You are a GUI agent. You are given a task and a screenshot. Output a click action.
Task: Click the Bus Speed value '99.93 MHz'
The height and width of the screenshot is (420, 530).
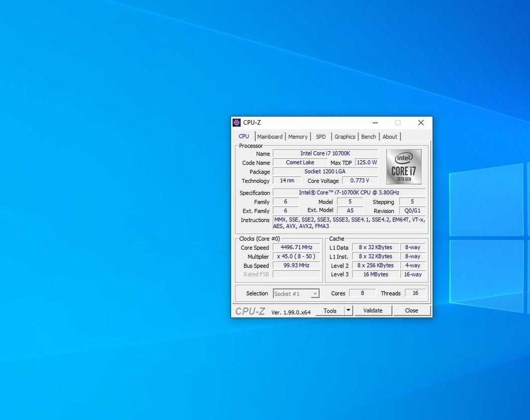click(297, 266)
